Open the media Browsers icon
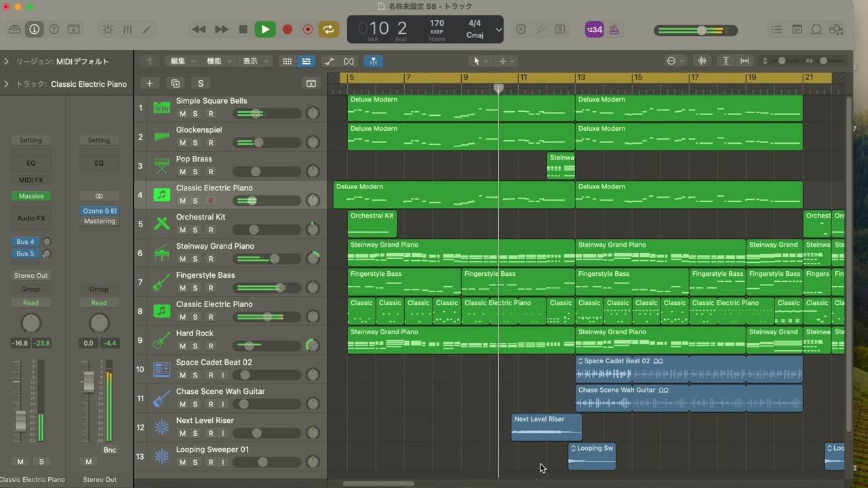This screenshot has width=868, height=488. pyautogui.click(x=837, y=30)
